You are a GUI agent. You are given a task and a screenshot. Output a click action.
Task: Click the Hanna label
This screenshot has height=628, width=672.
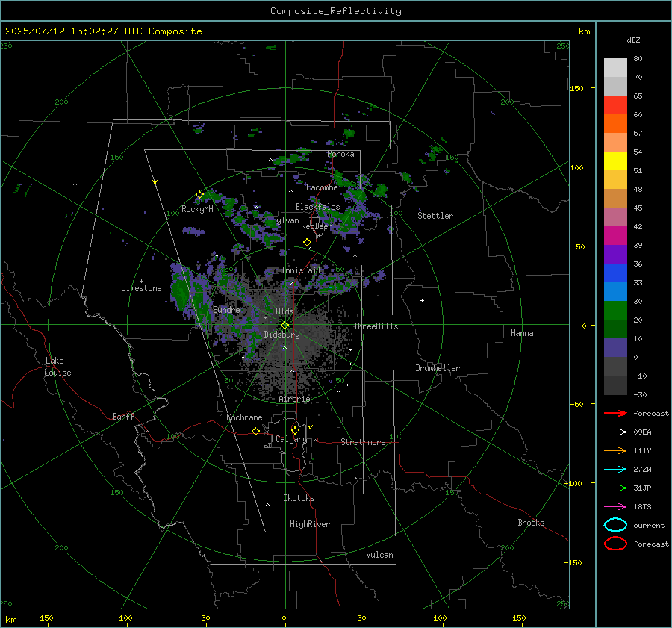click(522, 333)
